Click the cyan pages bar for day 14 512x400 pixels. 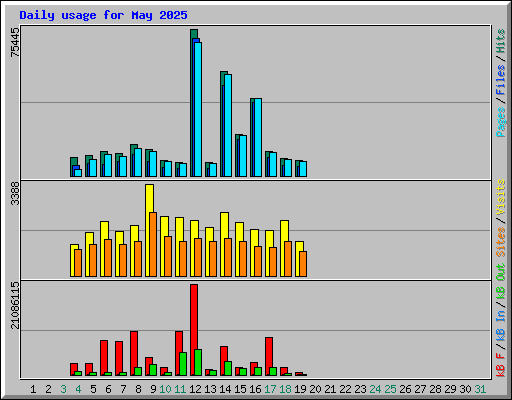click(x=228, y=125)
